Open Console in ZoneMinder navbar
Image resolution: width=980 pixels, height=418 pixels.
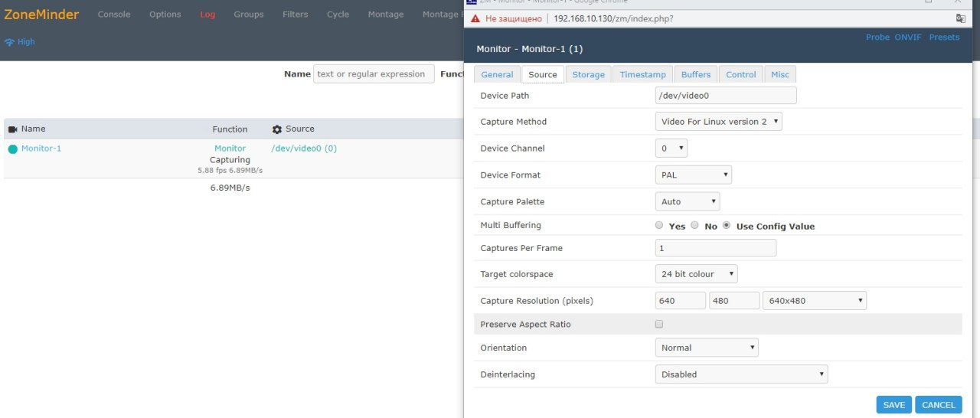click(114, 15)
